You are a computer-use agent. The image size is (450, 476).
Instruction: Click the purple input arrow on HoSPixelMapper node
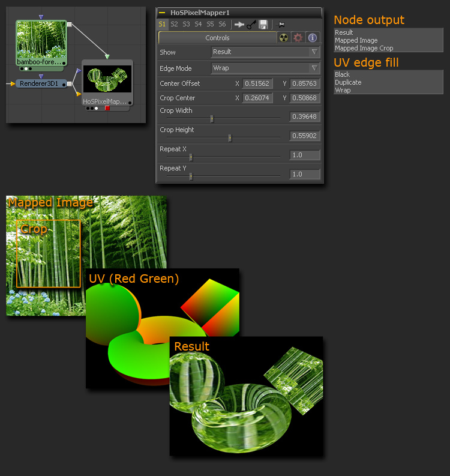[79, 71]
